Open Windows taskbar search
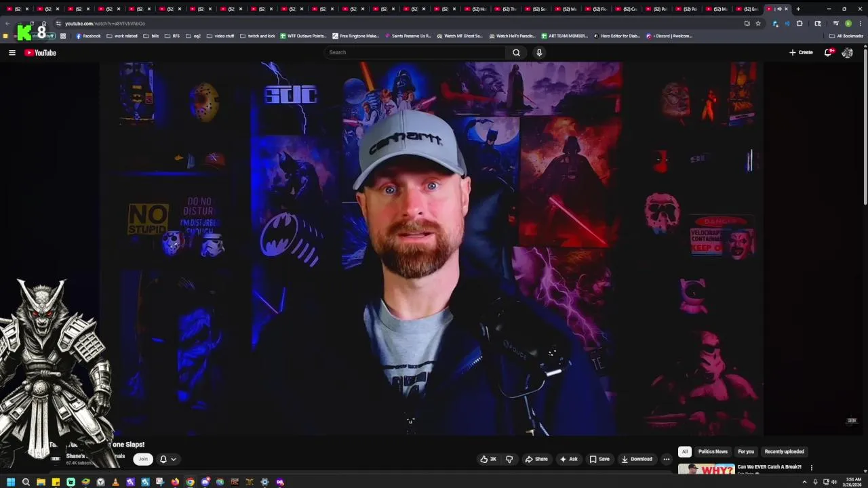The height and width of the screenshot is (488, 868). click(26, 482)
